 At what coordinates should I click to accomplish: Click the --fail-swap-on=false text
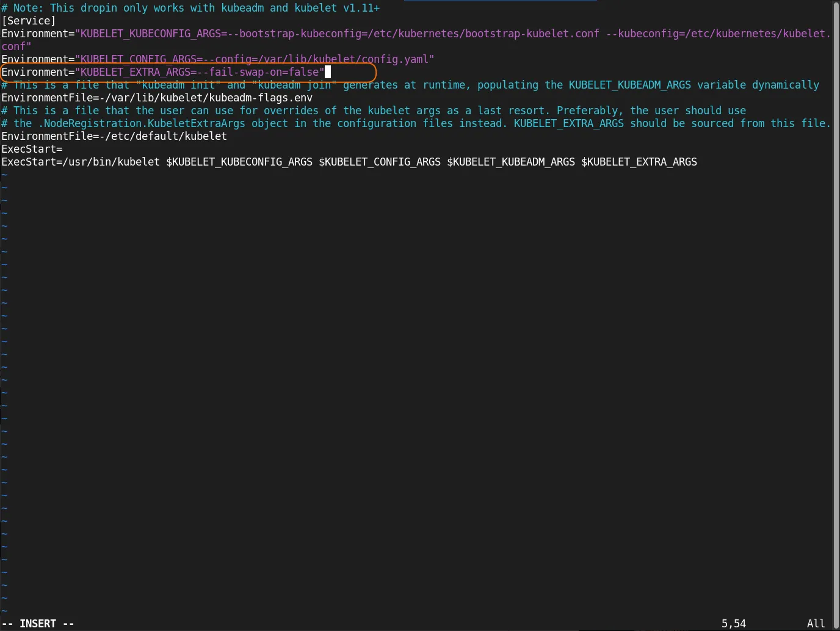pos(258,72)
